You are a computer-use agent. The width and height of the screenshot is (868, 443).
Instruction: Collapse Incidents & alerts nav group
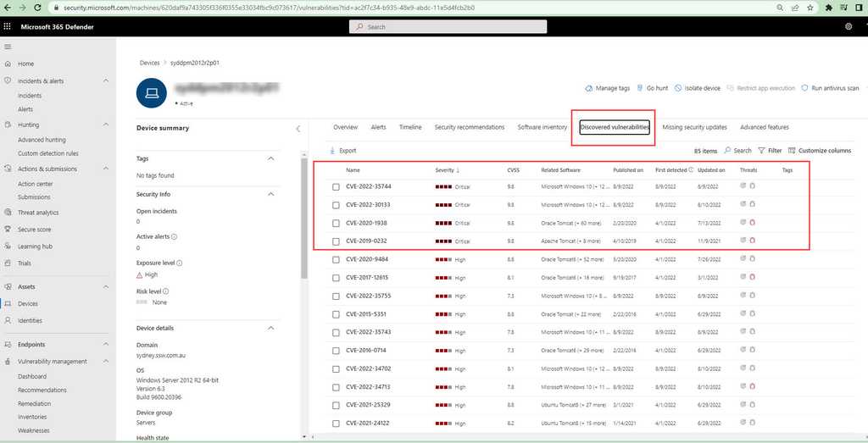coord(106,81)
